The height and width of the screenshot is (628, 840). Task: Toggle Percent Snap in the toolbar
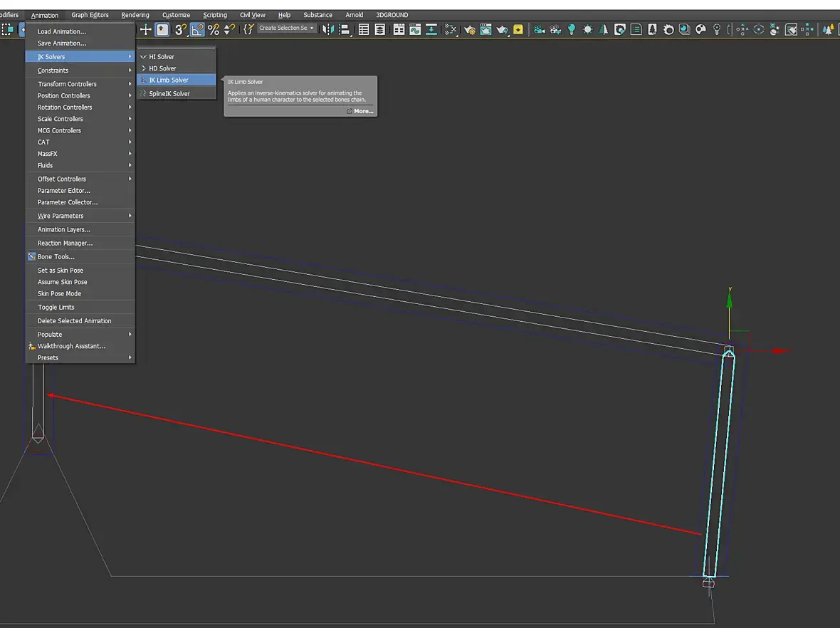coord(213,29)
